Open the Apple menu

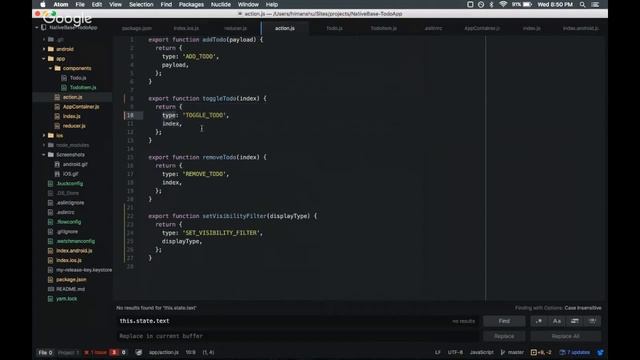pos(43,4)
